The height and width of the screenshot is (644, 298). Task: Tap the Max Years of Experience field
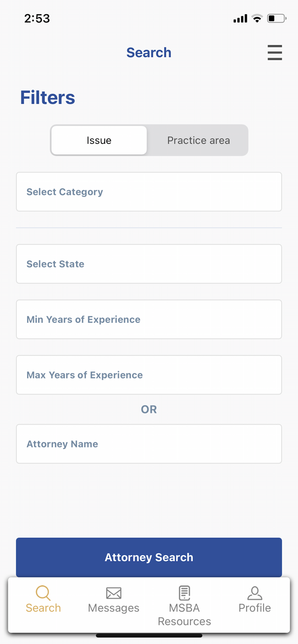[x=149, y=375]
